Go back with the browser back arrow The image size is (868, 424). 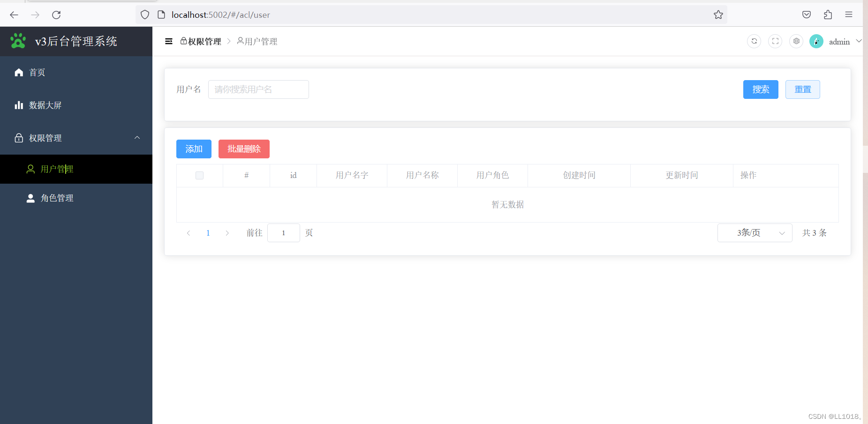coord(14,15)
